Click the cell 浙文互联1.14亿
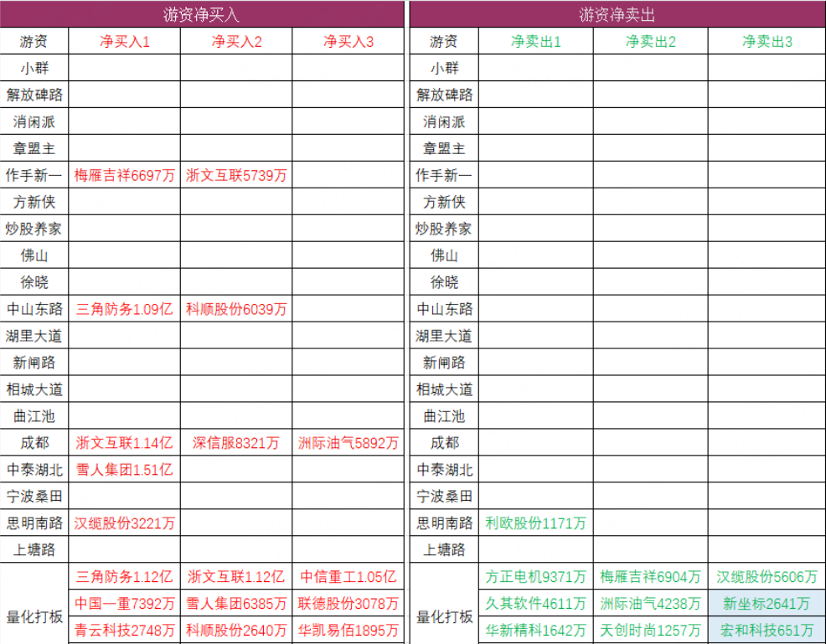The height and width of the screenshot is (644, 826). [125, 442]
